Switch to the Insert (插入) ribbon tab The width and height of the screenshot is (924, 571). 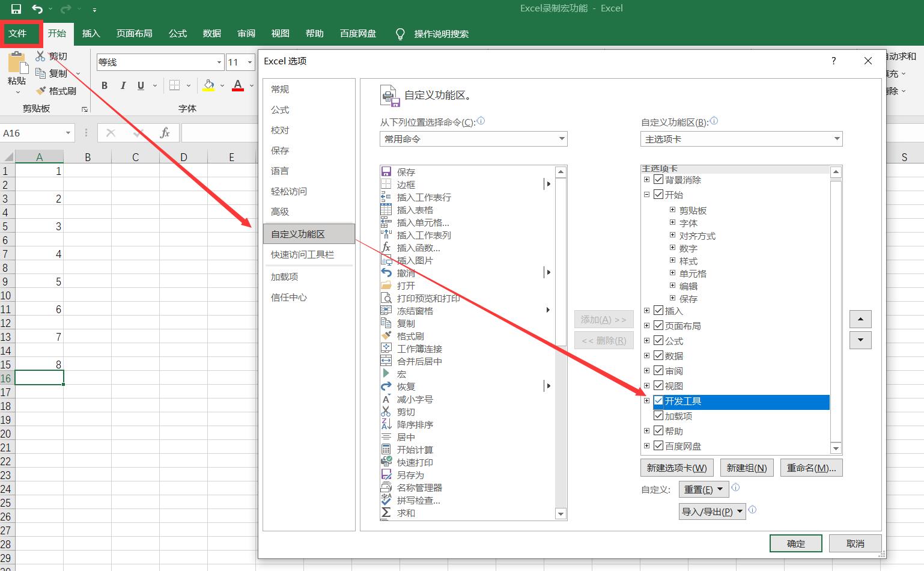tap(91, 34)
